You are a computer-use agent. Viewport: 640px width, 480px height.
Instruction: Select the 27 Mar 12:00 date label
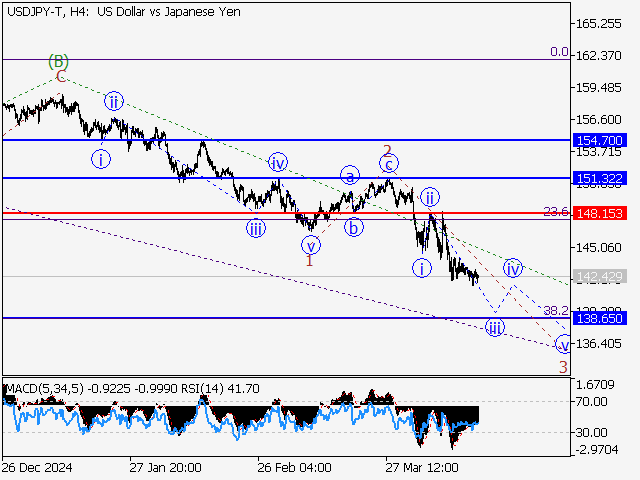pos(420,467)
